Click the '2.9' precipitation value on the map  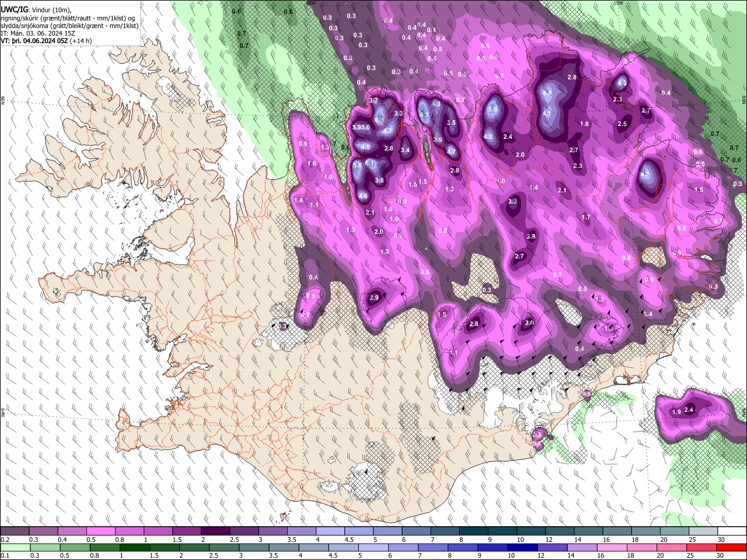click(375, 298)
